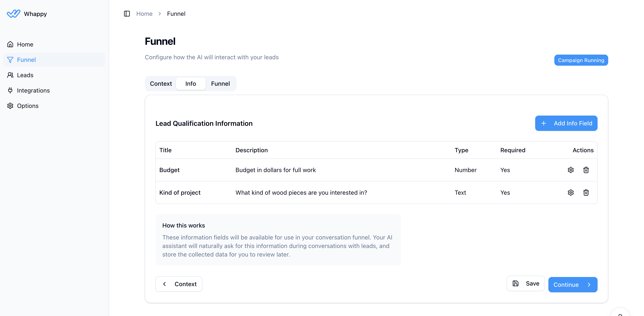
Task: Open settings gear for Kind of project
Action: (x=571, y=193)
